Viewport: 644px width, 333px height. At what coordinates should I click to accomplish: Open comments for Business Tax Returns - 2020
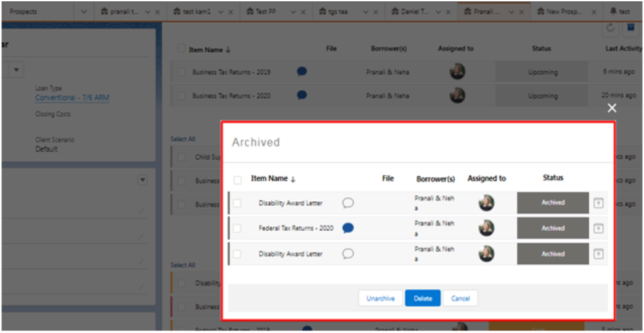[302, 95]
